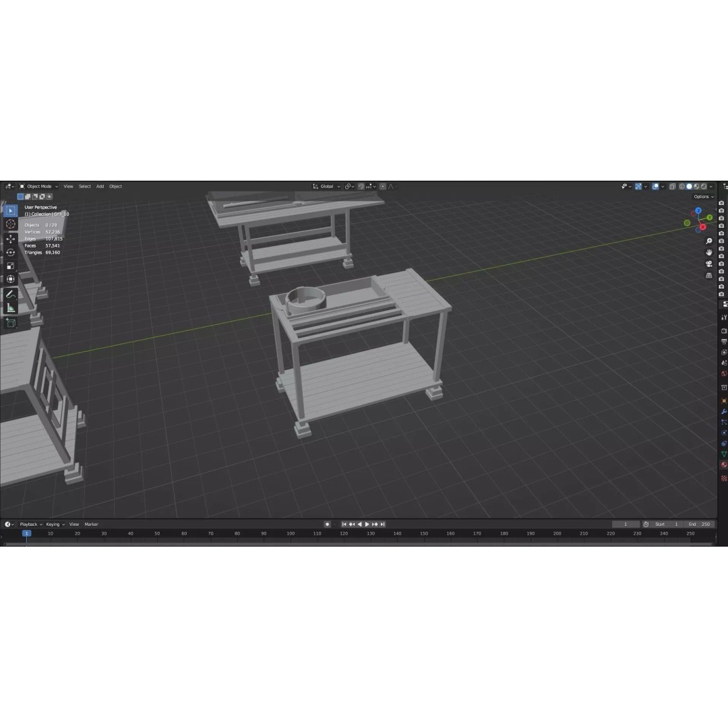Play the animation forward

pyautogui.click(x=367, y=524)
